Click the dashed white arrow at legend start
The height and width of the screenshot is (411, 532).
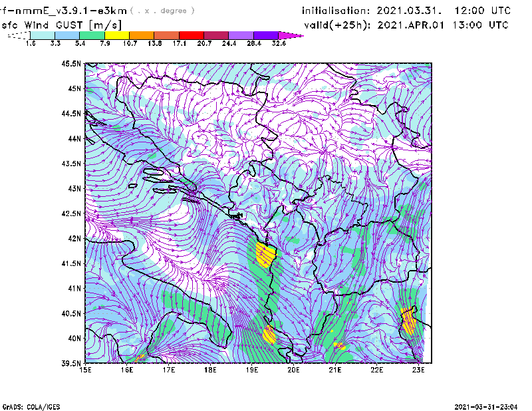pyautogui.click(x=19, y=35)
